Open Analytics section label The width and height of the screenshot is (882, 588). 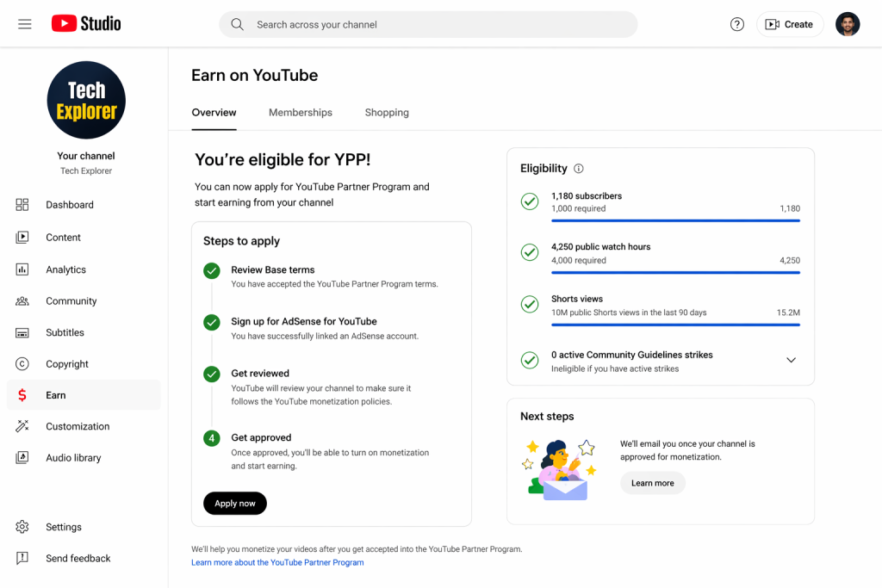pyautogui.click(x=65, y=269)
